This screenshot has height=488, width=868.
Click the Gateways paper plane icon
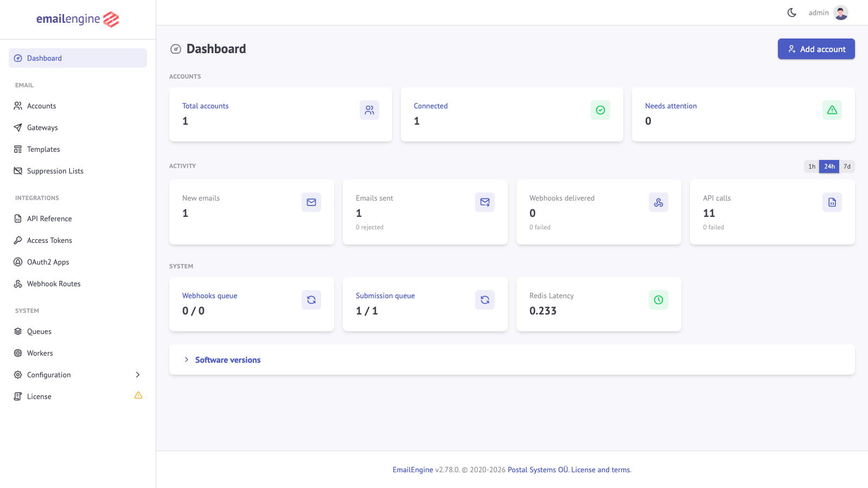pos(18,127)
